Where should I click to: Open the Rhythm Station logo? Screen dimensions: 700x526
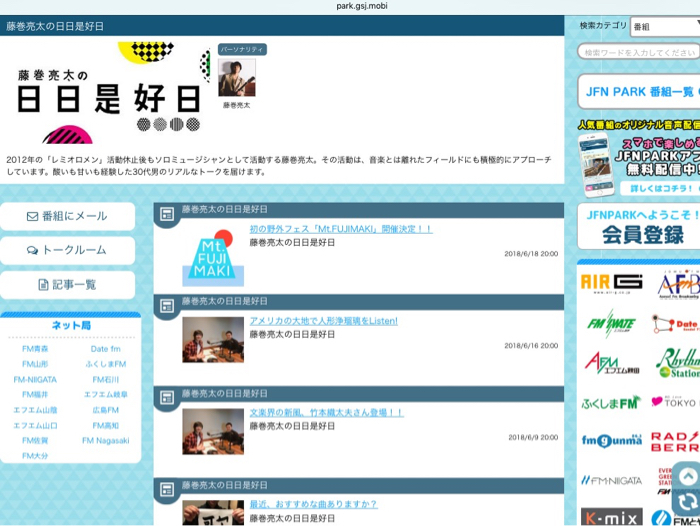coord(678,363)
